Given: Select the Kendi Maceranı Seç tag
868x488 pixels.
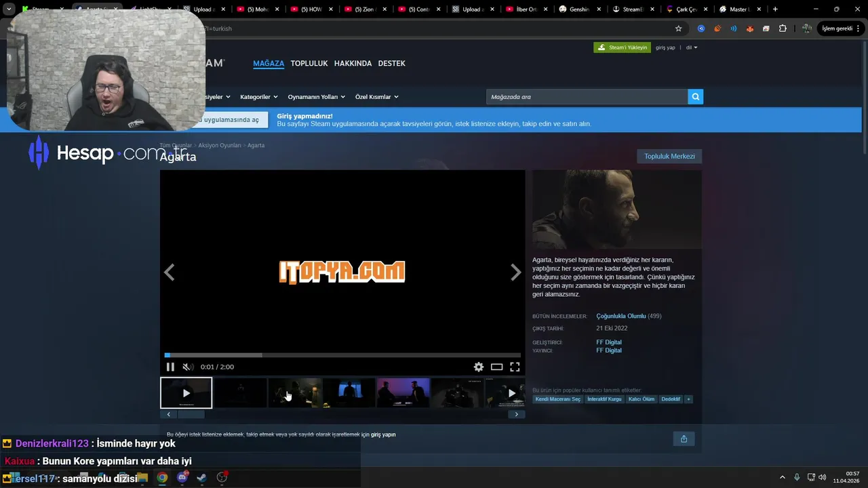Looking at the screenshot, I should coord(557,399).
